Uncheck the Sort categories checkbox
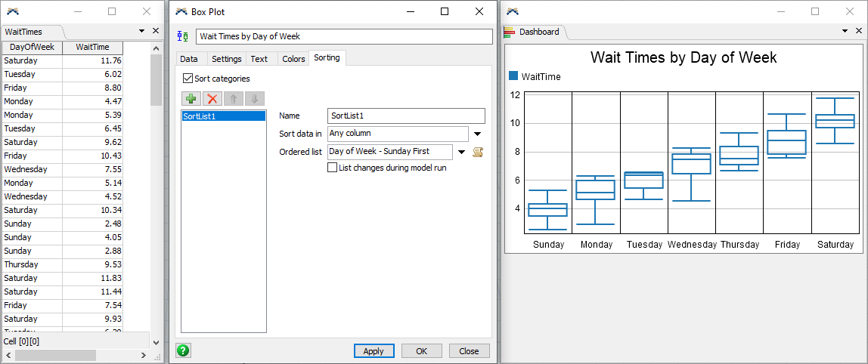Screen dimensions: 868x364 188,79
